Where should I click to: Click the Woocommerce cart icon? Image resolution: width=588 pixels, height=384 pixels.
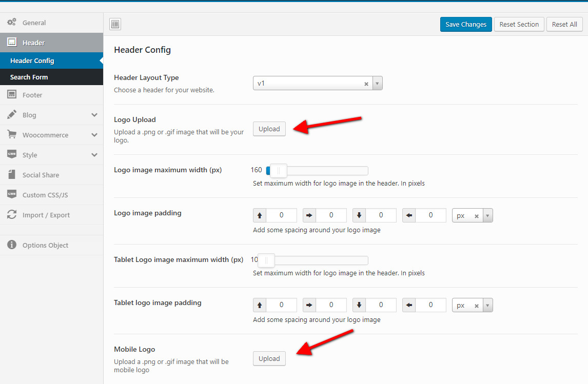(x=11, y=135)
